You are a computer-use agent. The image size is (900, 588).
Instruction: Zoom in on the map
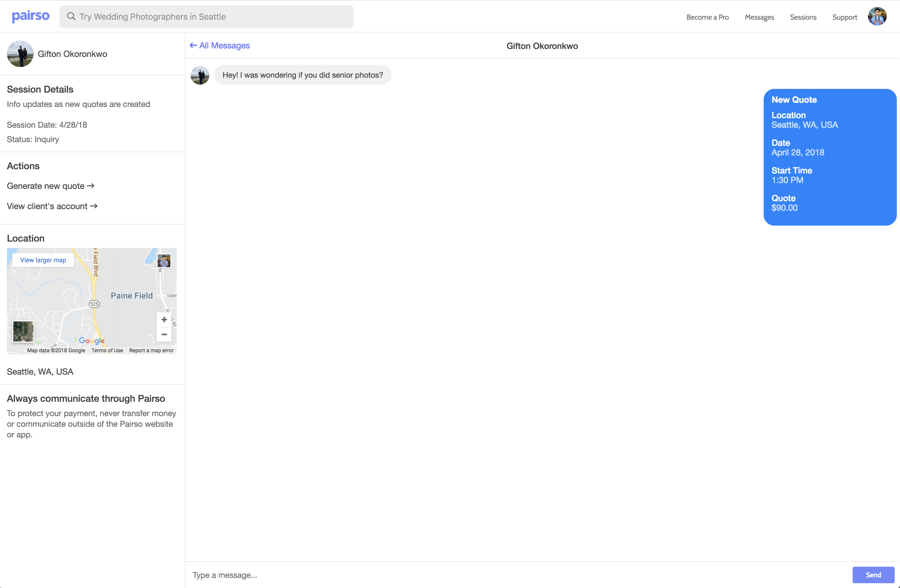point(164,320)
